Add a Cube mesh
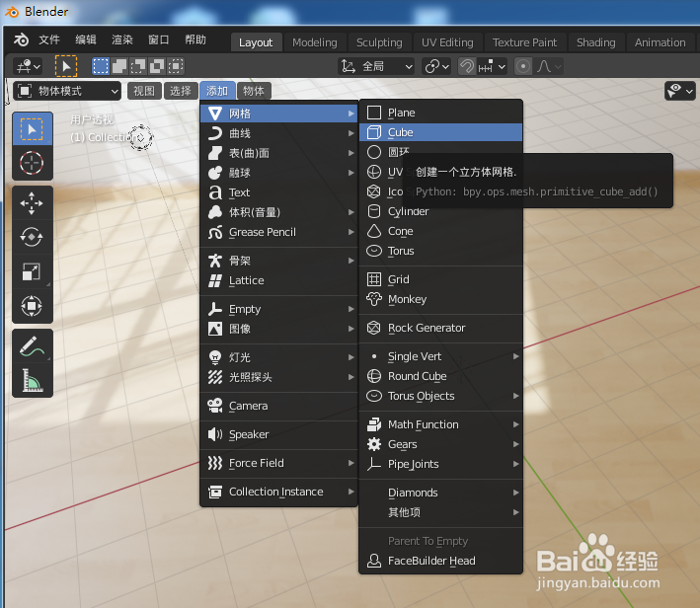Viewport: 700px width, 608px height. (x=440, y=132)
